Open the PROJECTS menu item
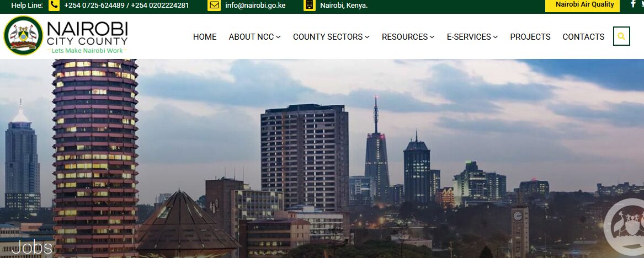This screenshot has width=644, height=258. tap(530, 37)
